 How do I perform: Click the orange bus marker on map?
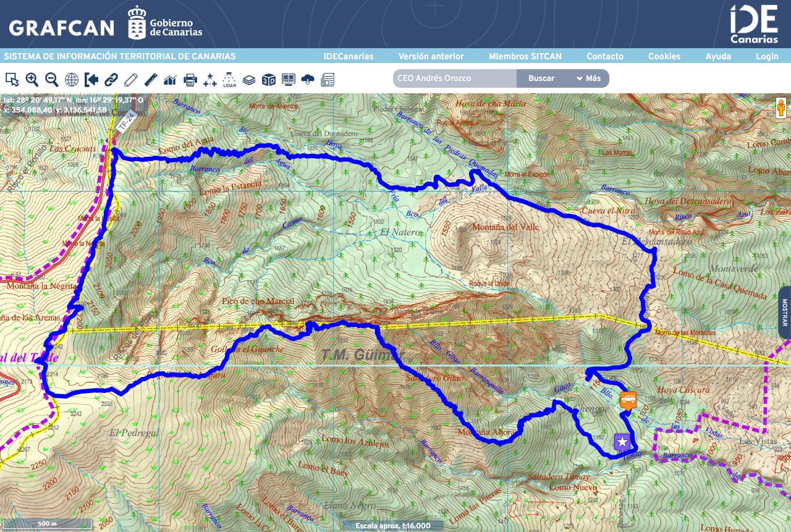(x=628, y=400)
